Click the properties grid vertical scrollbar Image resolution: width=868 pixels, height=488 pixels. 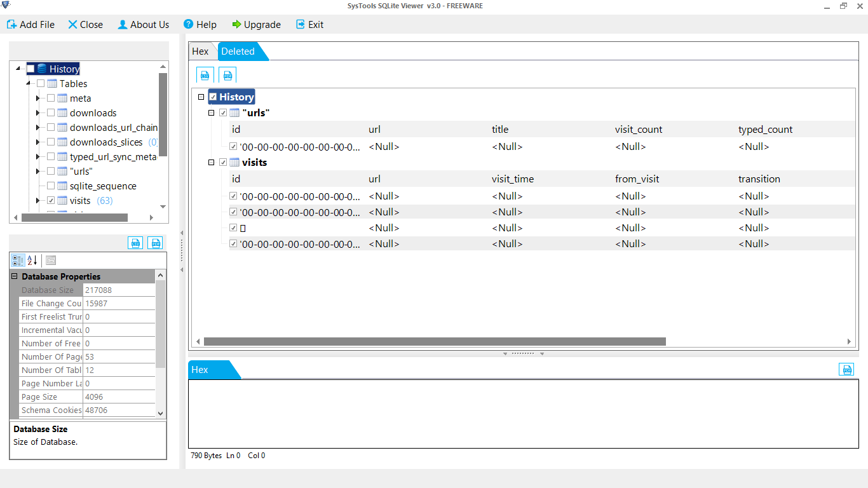(x=160, y=324)
